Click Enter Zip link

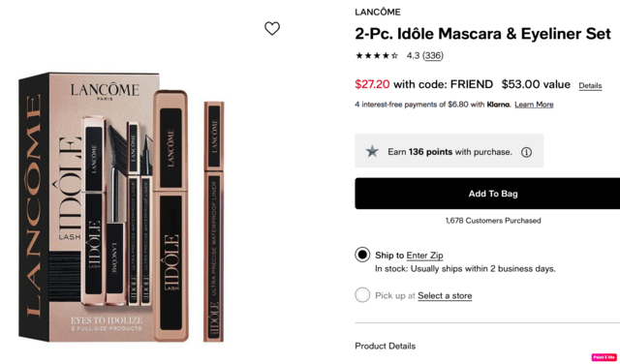coord(424,256)
